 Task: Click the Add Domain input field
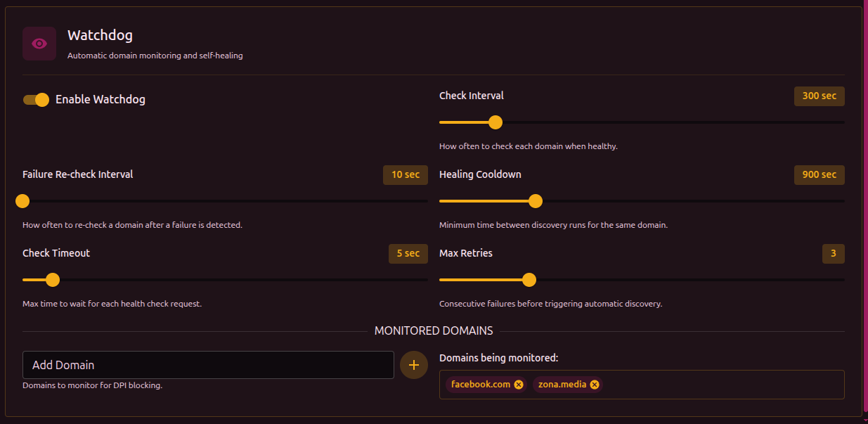point(208,365)
